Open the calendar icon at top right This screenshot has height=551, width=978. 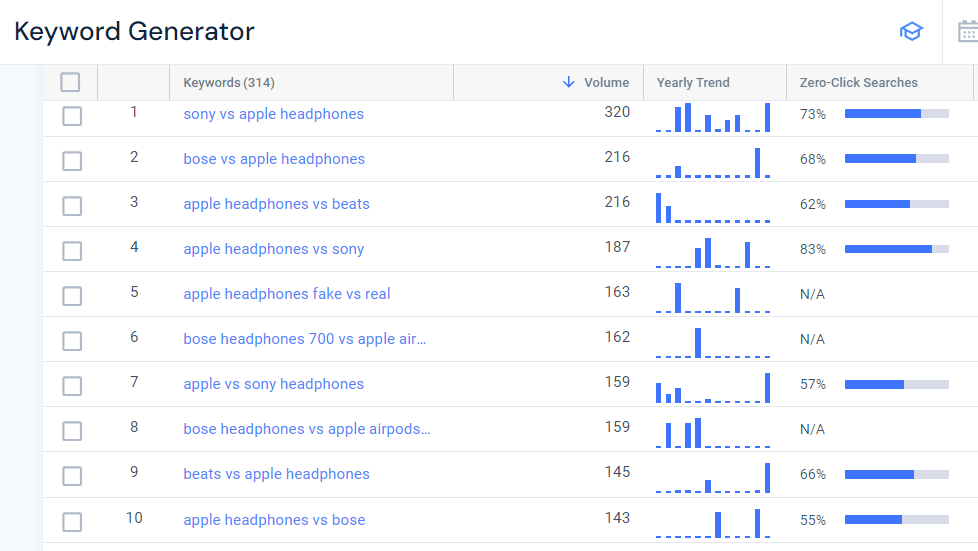tap(968, 31)
